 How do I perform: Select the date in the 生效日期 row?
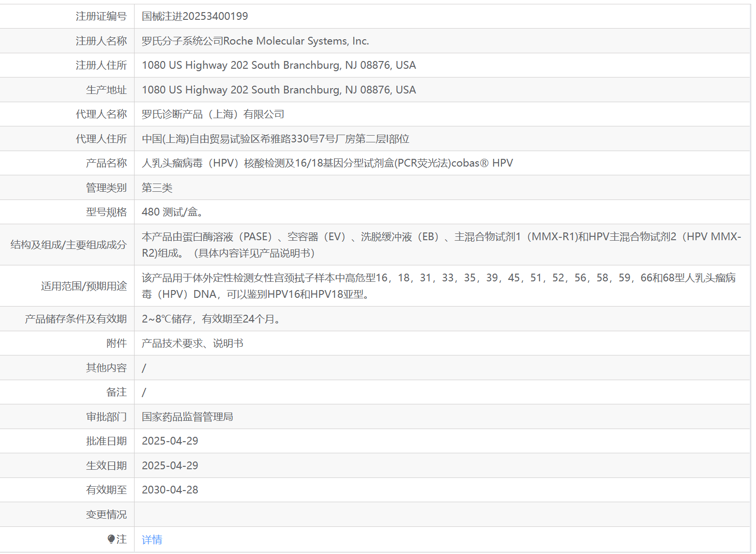(170, 466)
